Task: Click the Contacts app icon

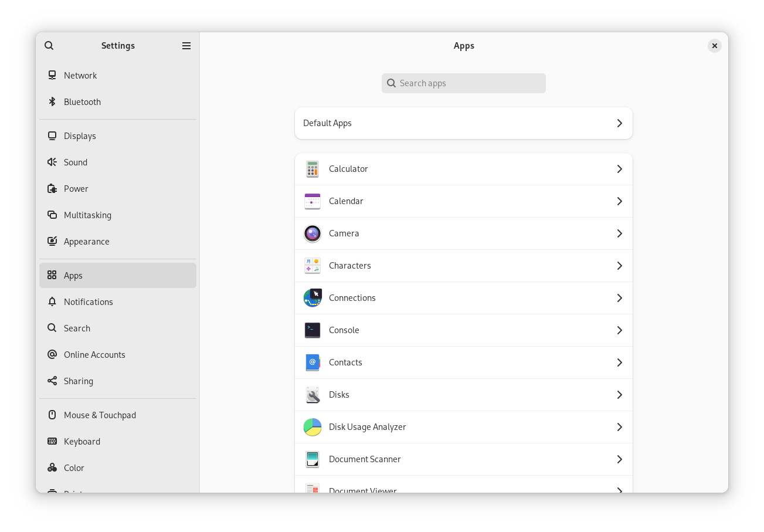Action: click(313, 362)
